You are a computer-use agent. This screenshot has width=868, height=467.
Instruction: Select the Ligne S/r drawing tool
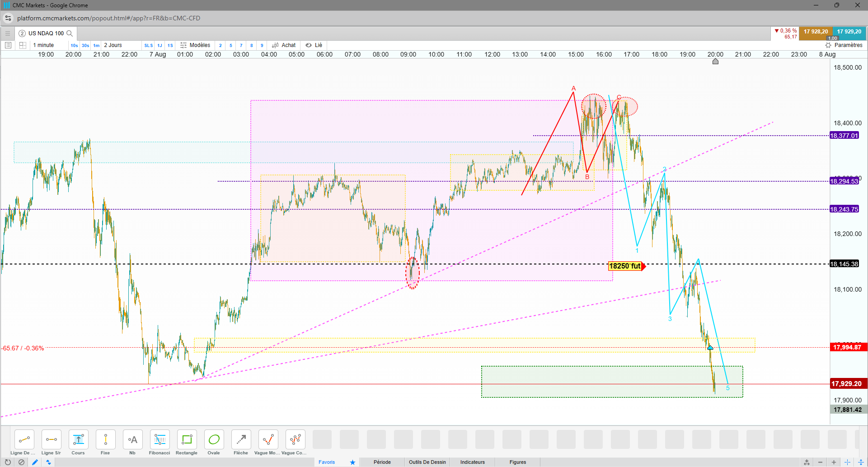pos(52,439)
